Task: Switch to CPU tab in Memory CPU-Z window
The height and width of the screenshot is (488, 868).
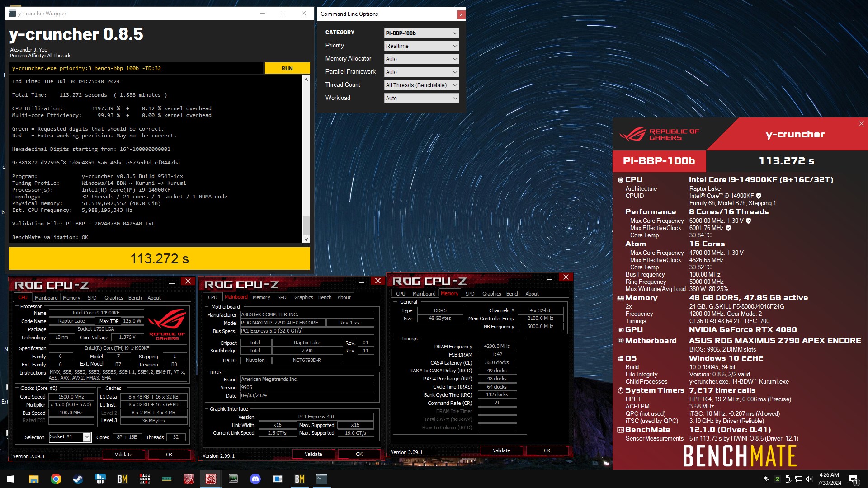Action: coord(401,294)
